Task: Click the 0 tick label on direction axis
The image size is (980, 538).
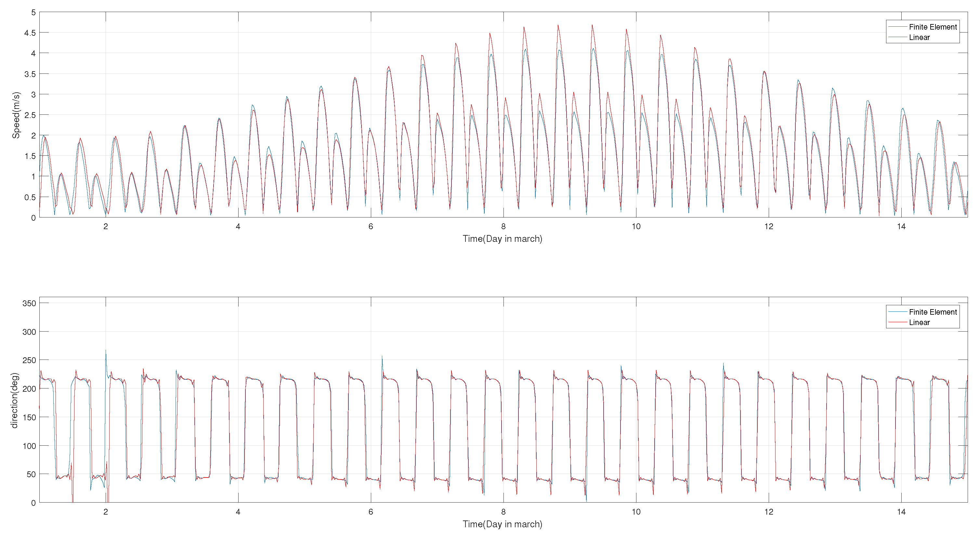Action: (x=33, y=503)
